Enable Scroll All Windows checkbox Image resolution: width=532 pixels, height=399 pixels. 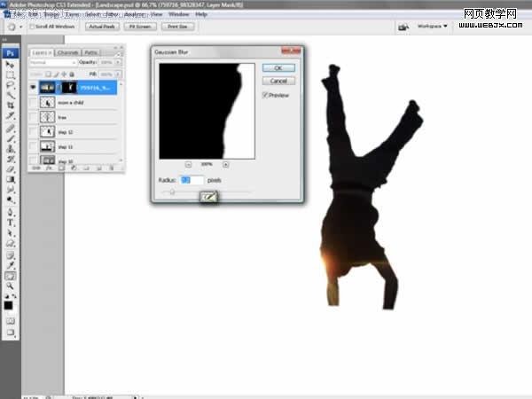(32, 27)
